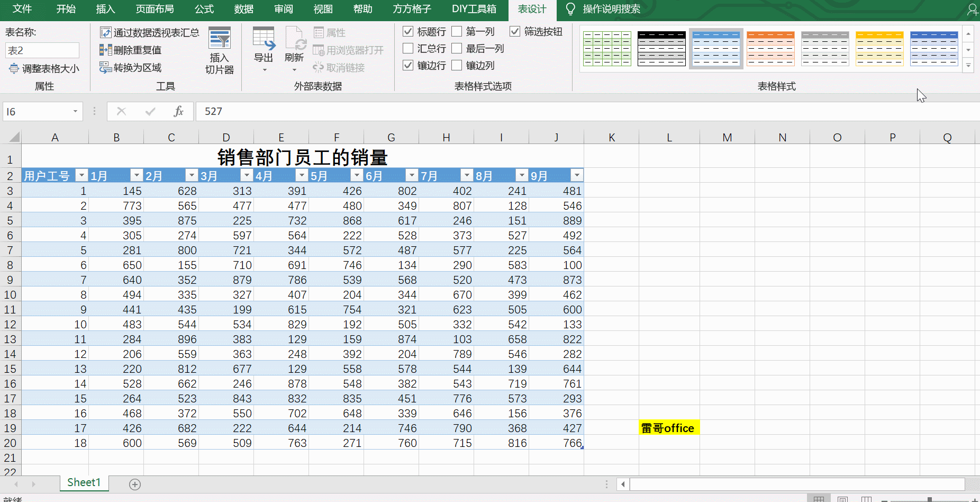Click the 属性 properties icon in external data

[x=319, y=33]
